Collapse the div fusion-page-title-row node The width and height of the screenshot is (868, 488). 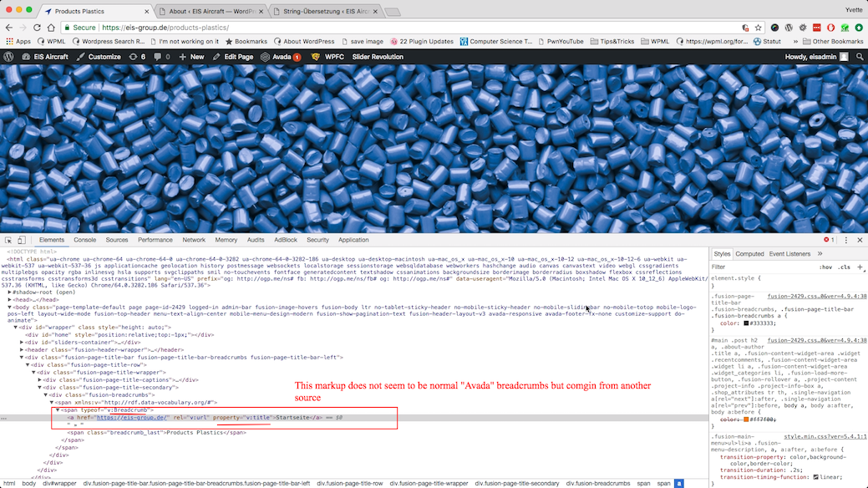tap(28, 365)
